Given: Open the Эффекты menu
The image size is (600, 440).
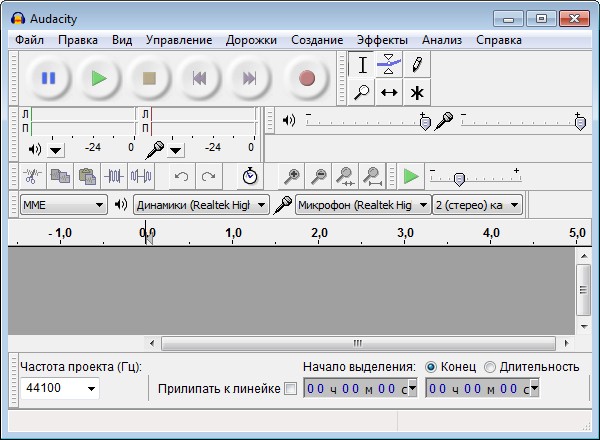Looking at the screenshot, I should (381, 40).
